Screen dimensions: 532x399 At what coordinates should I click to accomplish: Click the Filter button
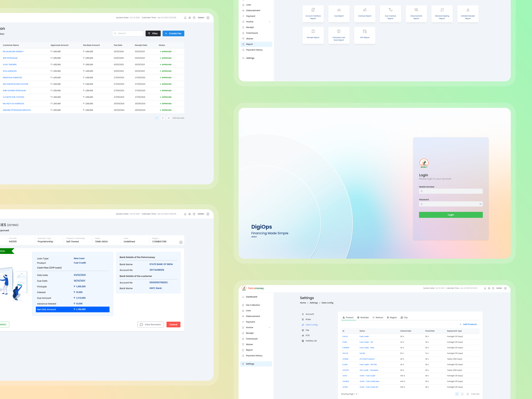(x=153, y=33)
